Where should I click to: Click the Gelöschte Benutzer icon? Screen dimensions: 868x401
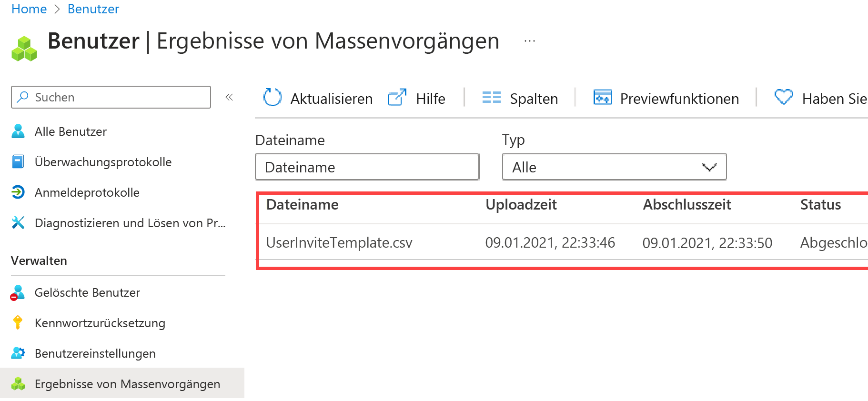(18, 293)
